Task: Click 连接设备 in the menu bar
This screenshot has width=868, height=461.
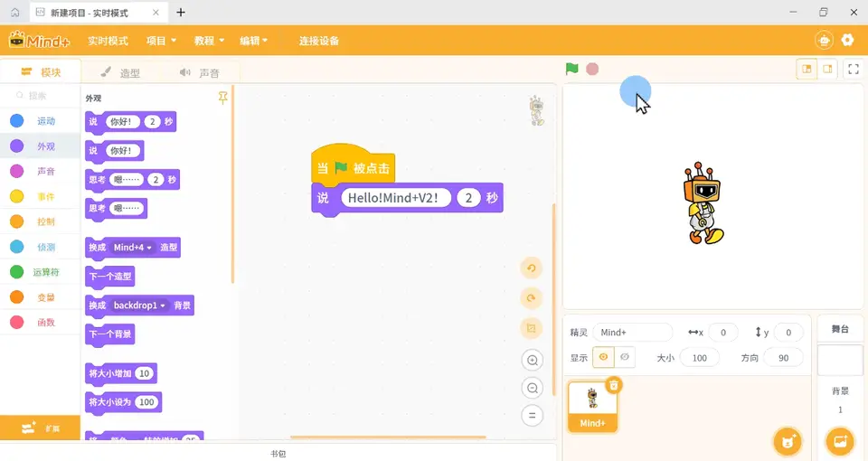Action: [x=319, y=41]
